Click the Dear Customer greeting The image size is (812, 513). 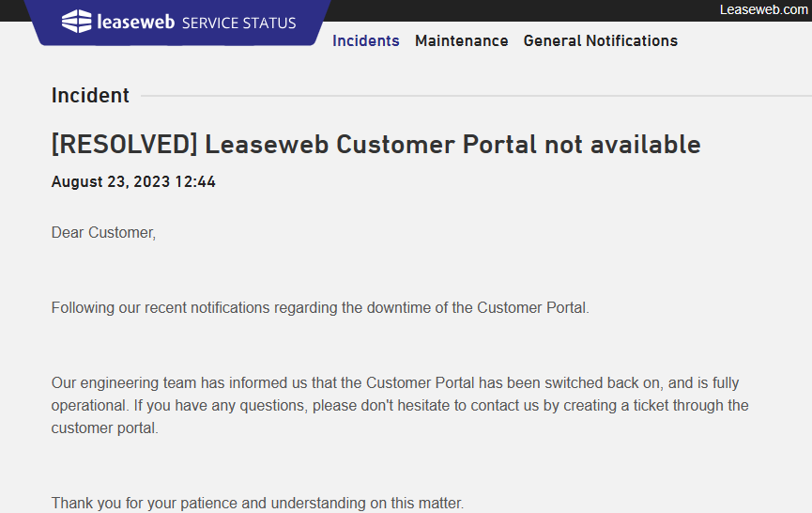coord(103,233)
